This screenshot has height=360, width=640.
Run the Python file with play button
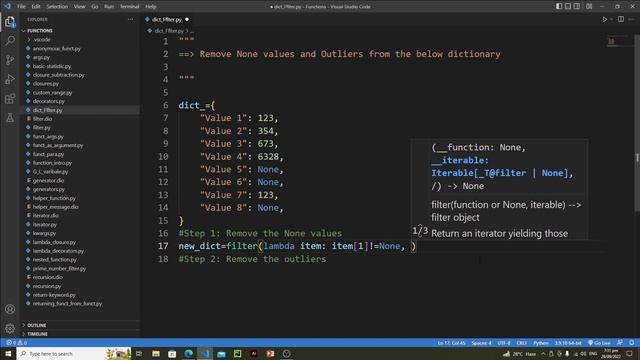(604, 19)
